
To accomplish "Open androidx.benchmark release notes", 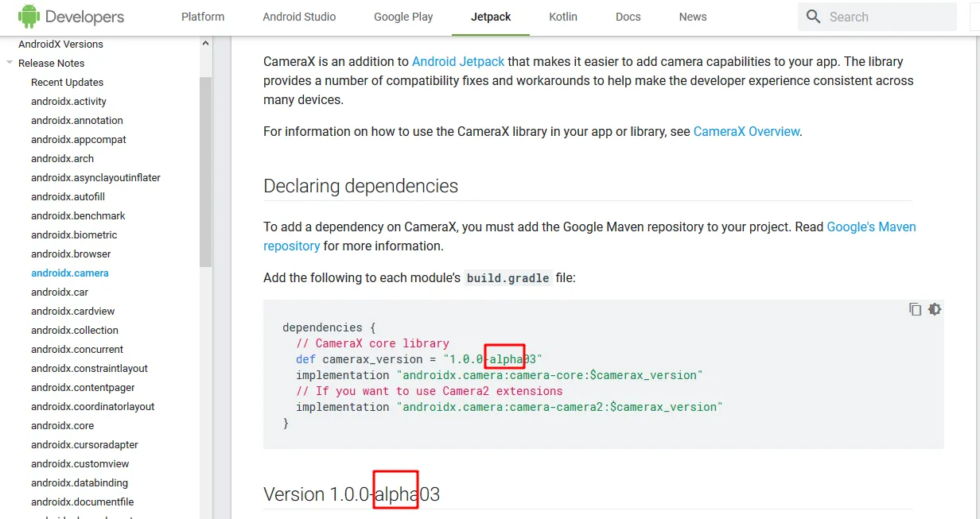I will [78, 215].
